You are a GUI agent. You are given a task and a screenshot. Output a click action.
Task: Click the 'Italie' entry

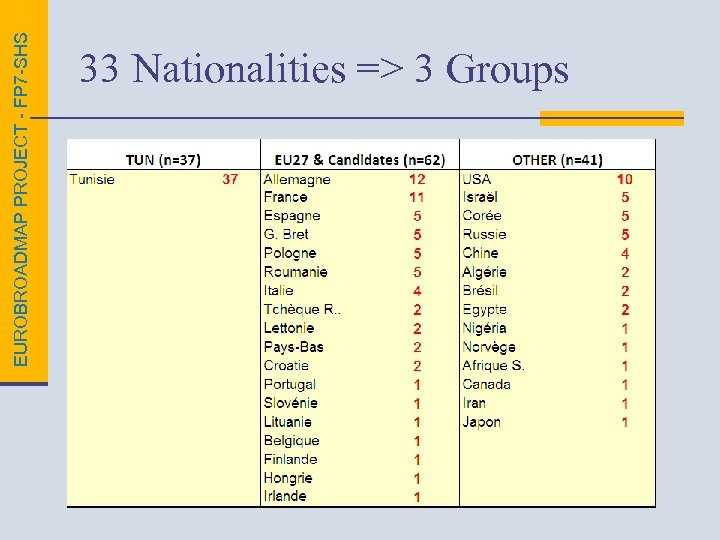coord(278,291)
